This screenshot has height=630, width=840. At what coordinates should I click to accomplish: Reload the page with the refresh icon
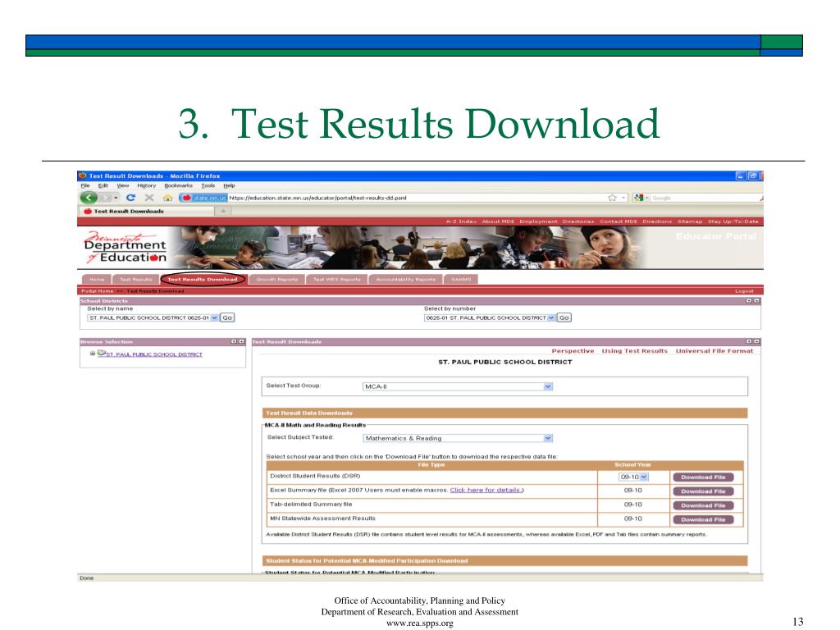click(x=130, y=198)
